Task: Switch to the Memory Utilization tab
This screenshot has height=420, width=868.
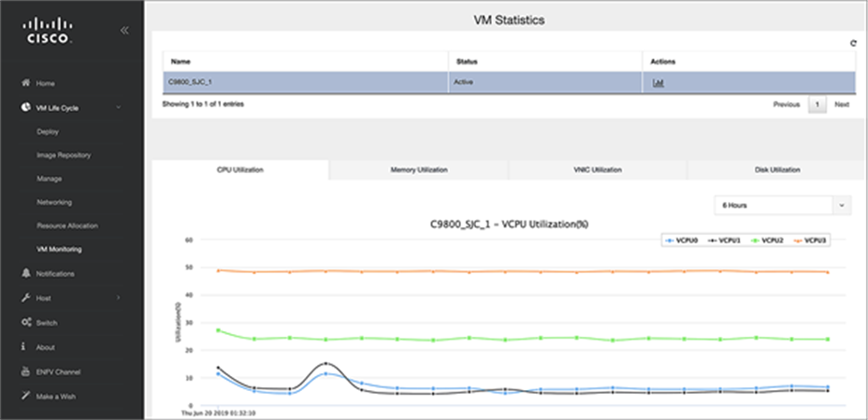Action: click(x=419, y=170)
